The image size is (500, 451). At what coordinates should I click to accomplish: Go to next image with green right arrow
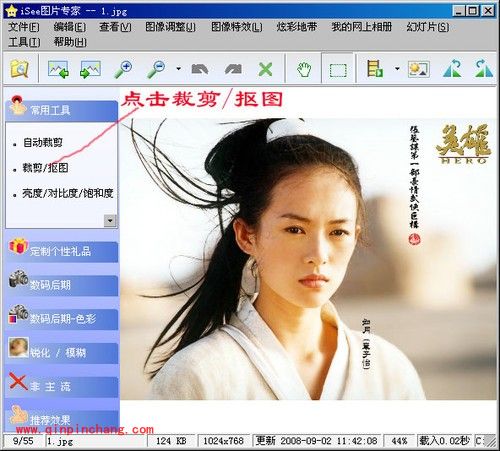(90, 69)
